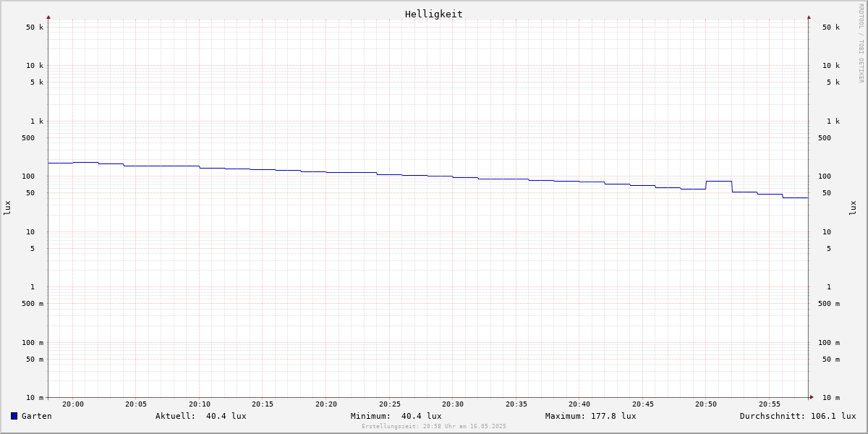Click the 50 k label on left axis
Screen dimensions: 868x434
(35, 27)
